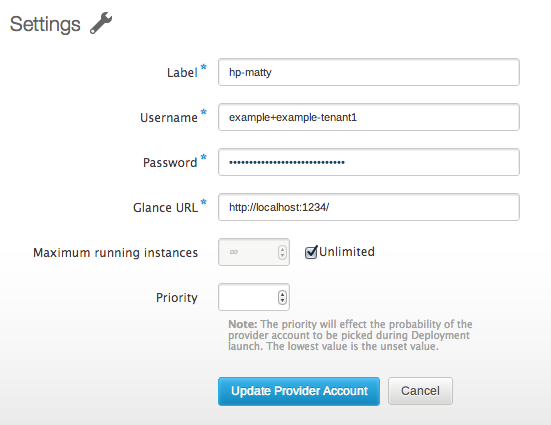Uncheck the Unlimited checkbox
This screenshot has width=551, height=425.
point(311,252)
